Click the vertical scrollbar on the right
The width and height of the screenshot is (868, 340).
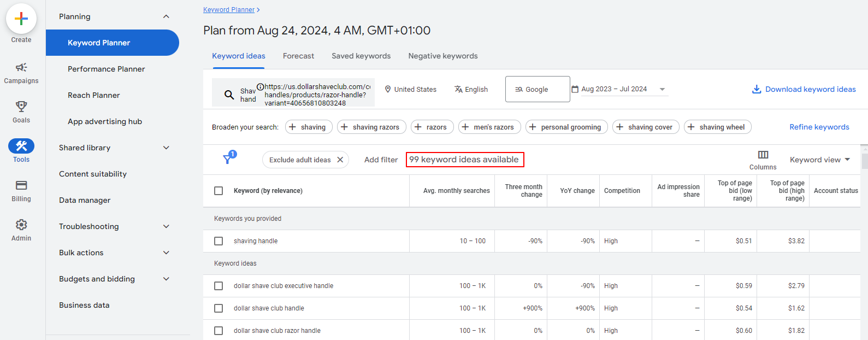tap(864, 161)
